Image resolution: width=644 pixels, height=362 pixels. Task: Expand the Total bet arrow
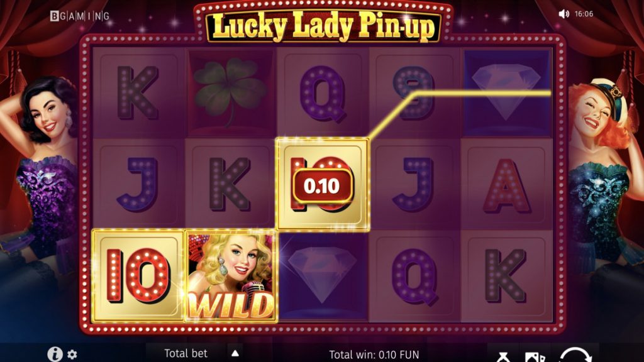[x=235, y=353]
